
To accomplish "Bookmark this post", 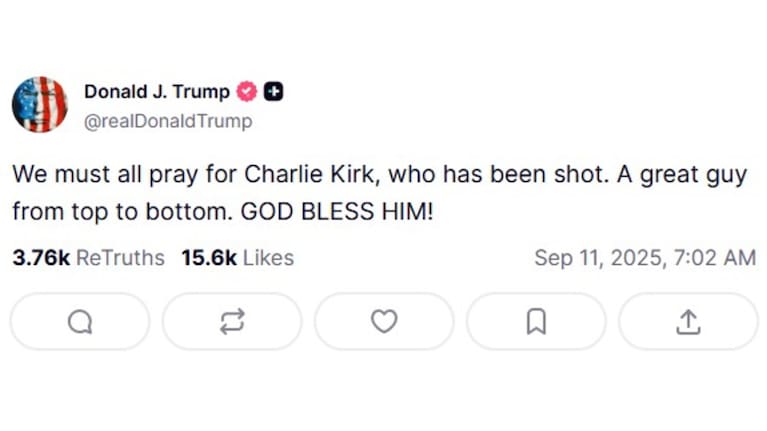I will tap(536, 321).
